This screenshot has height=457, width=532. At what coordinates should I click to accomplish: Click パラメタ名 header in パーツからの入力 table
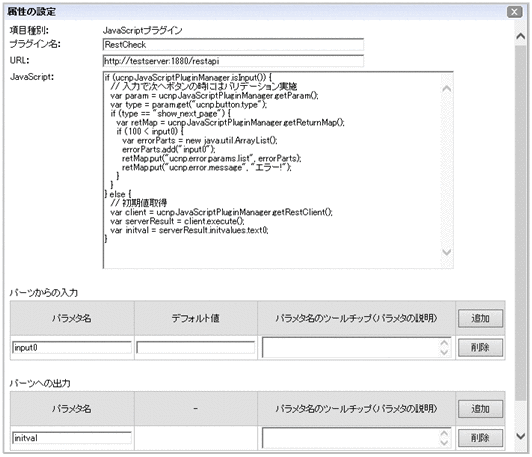(72, 318)
